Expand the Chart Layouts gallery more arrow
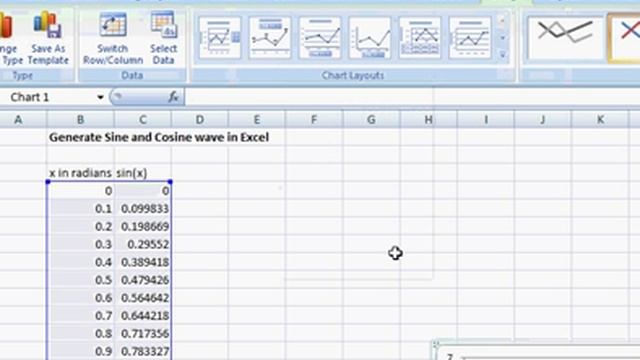Screen dimensions: 640x360 click(503, 55)
